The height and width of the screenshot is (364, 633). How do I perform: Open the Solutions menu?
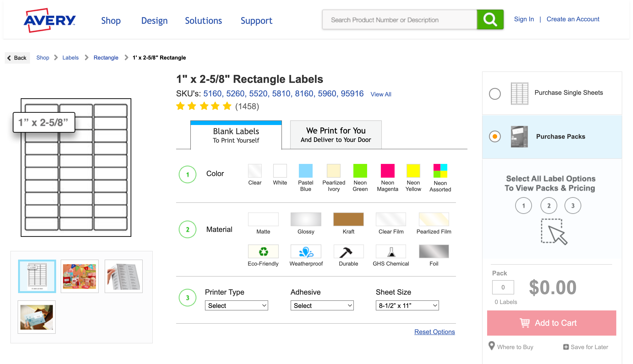[x=203, y=21]
